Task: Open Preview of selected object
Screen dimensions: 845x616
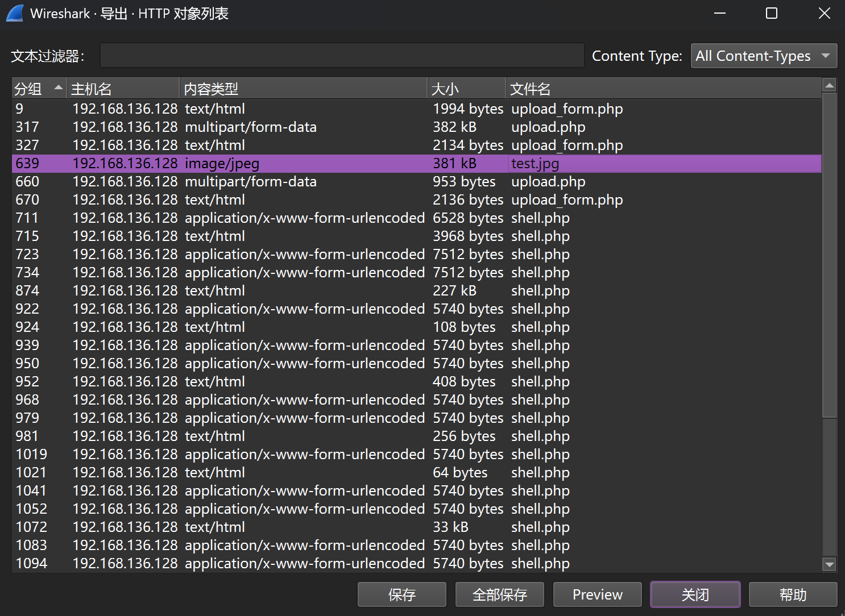Action: [x=598, y=594]
